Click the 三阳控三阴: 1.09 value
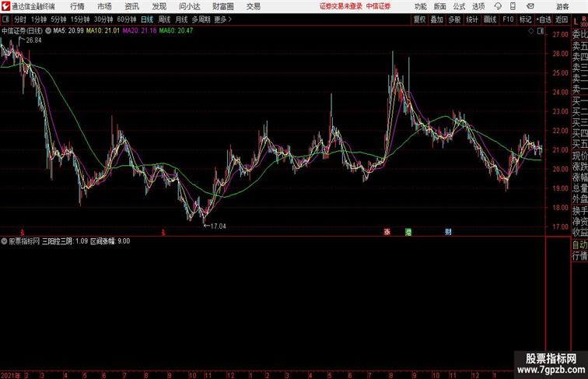Viewport: 588px width, 379px height. 65,241
